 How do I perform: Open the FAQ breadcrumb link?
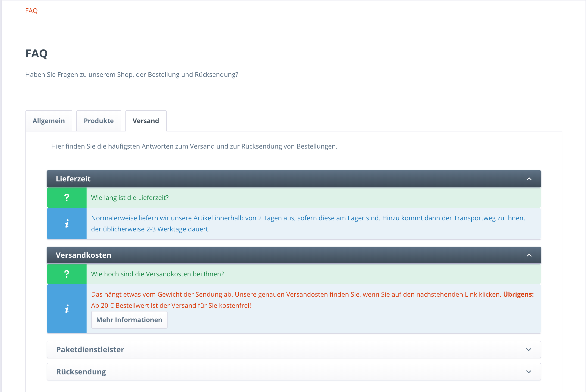[31, 11]
